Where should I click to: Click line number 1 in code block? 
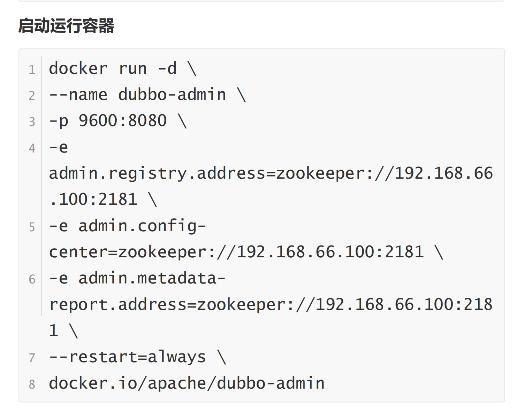point(32,69)
